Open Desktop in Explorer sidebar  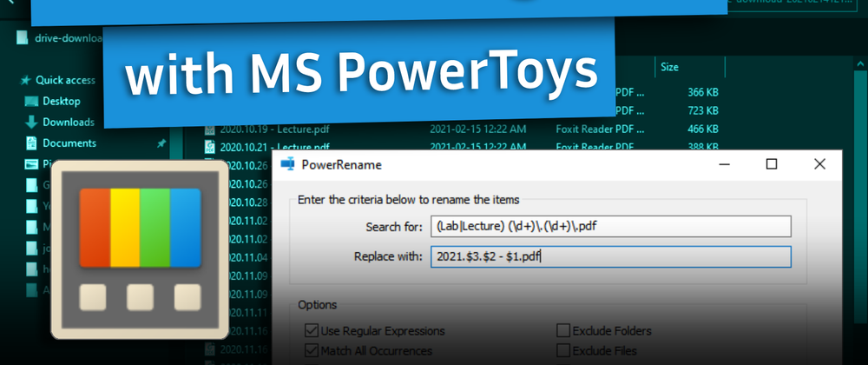click(62, 102)
